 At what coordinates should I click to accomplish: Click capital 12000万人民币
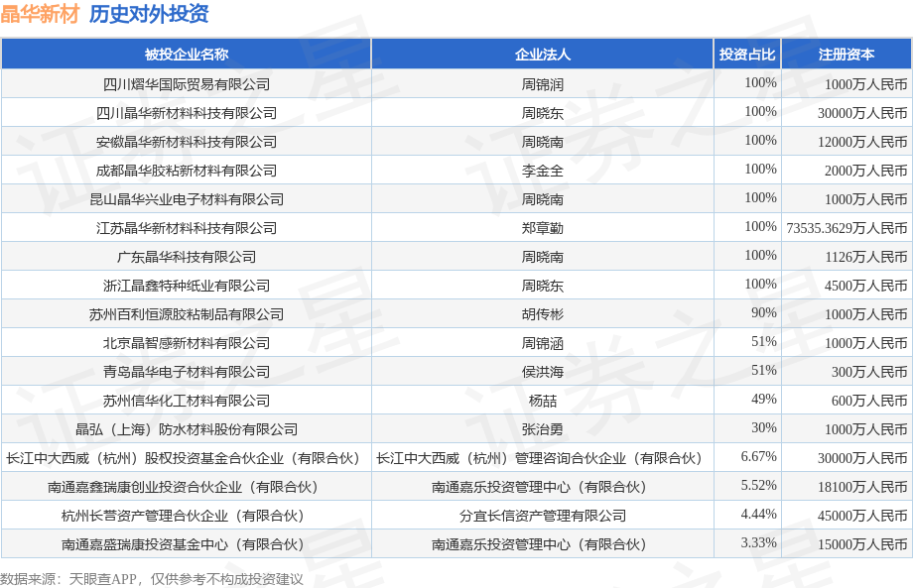[x=862, y=142]
